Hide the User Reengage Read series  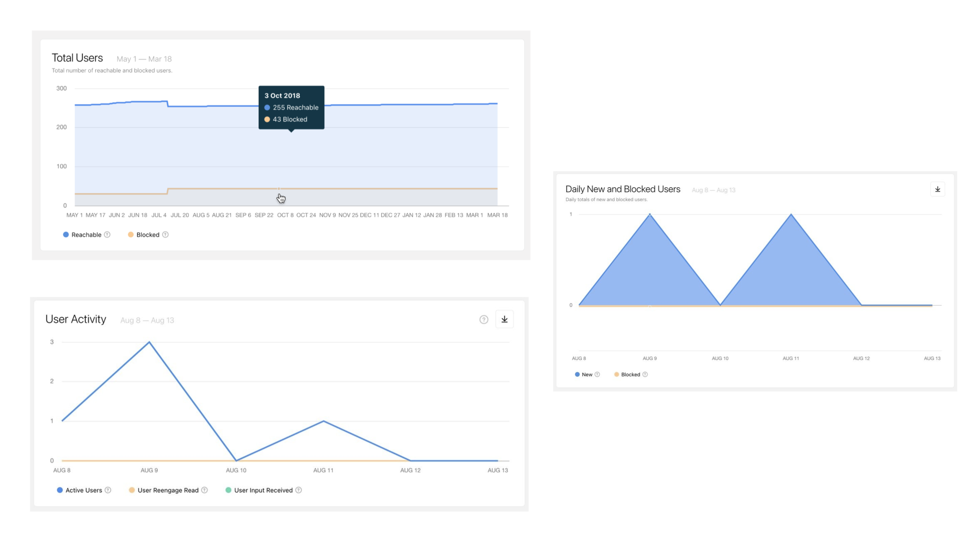tap(168, 490)
